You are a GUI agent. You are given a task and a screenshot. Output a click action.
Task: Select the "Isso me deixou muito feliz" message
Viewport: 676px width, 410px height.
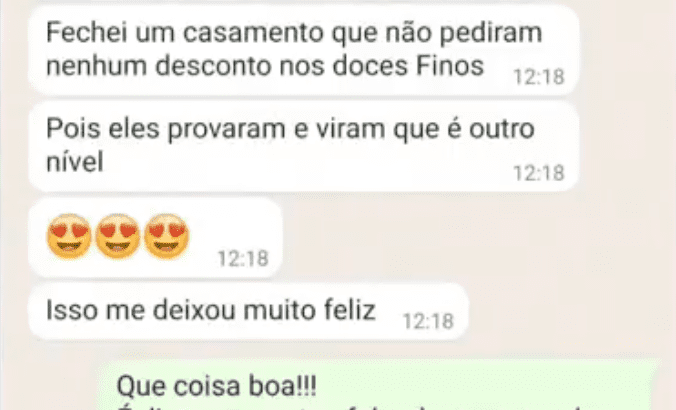point(248,311)
